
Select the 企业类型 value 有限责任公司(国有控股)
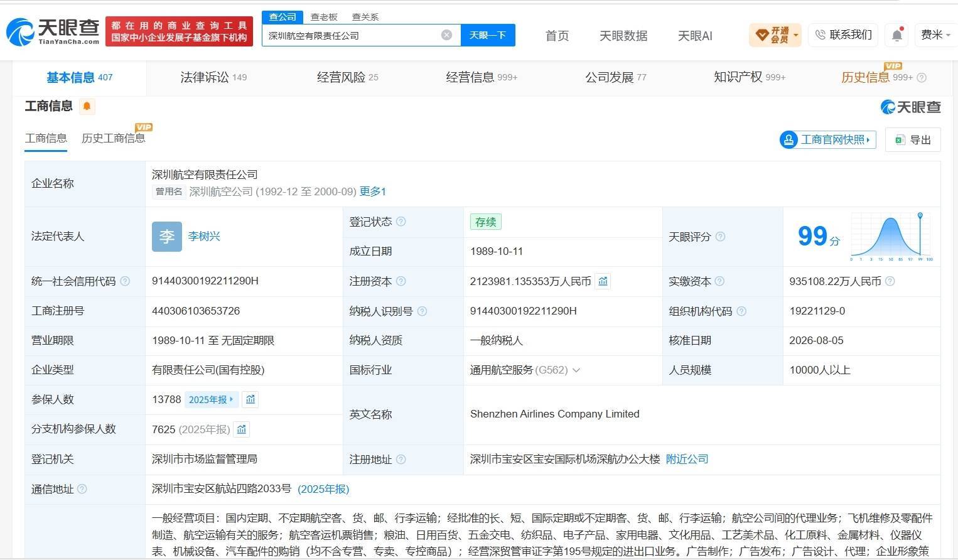click(208, 370)
